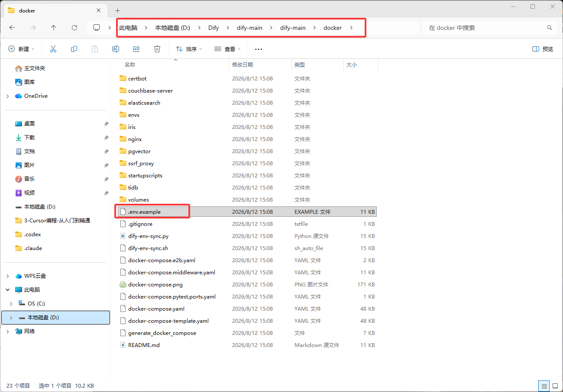Click the search magnifier icon
563x392 pixels.
(x=550, y=28)
